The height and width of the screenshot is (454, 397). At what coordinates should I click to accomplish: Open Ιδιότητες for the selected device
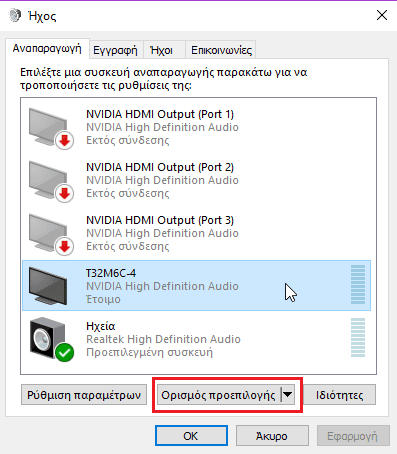pos(339,395)
